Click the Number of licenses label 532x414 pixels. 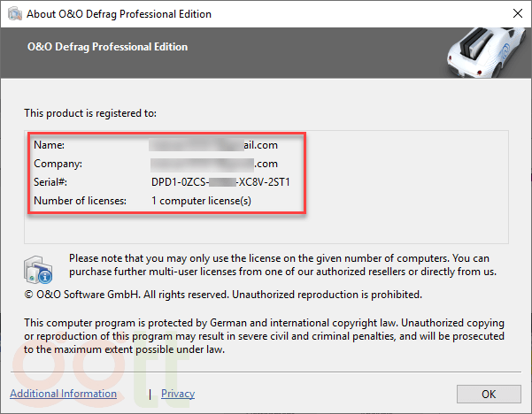tap(80, 201)
